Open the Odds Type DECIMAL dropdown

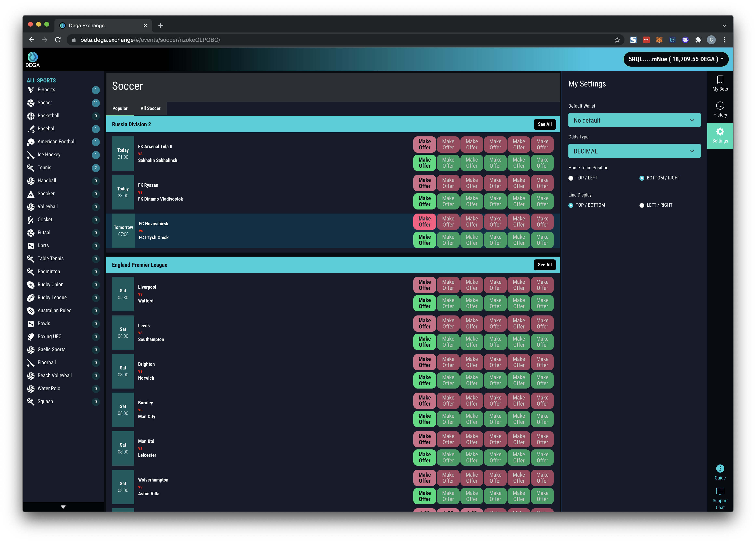click(634, 151)
